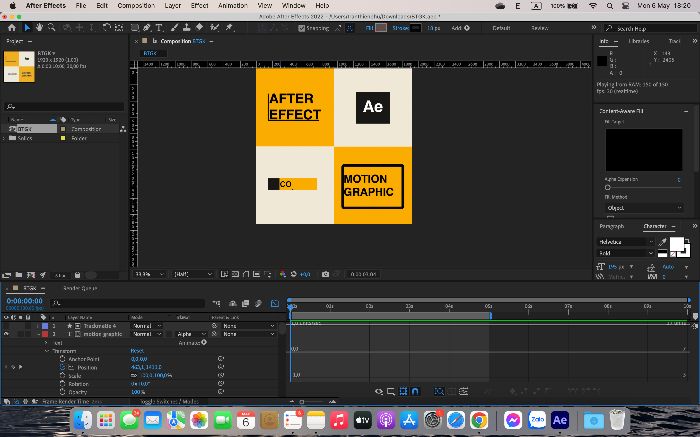Open After Effects from the Dock

560,420
